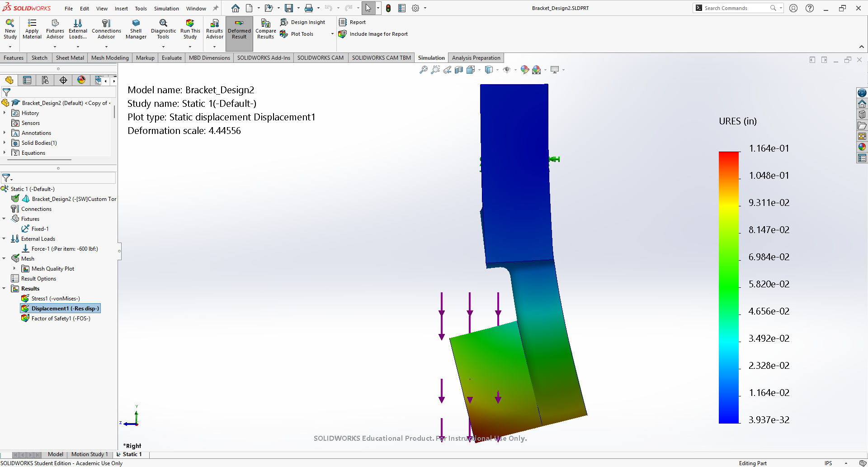The width and height of the screenshot is (868, 467).
Task: Click the Home icon in quick toolbar
Action: (236, 8)
